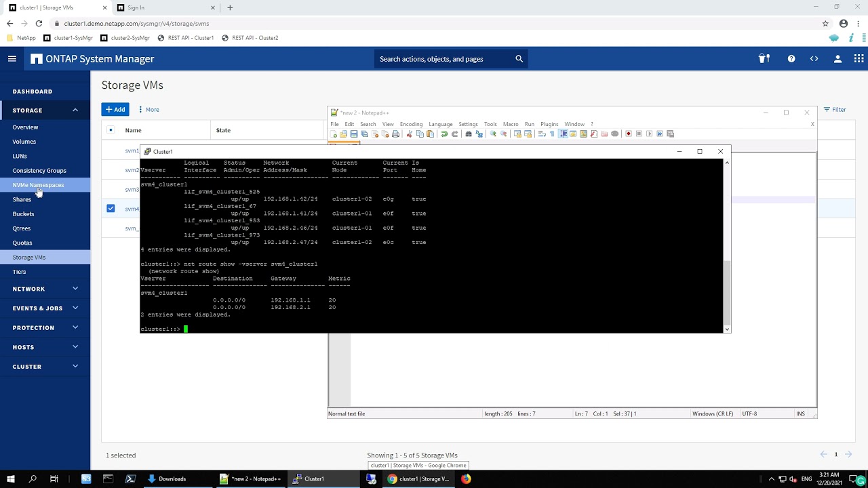The width and height of the screenshot is (868, 488).
Task: Click the Add storage VM button
Action: [x=115, y=109]
